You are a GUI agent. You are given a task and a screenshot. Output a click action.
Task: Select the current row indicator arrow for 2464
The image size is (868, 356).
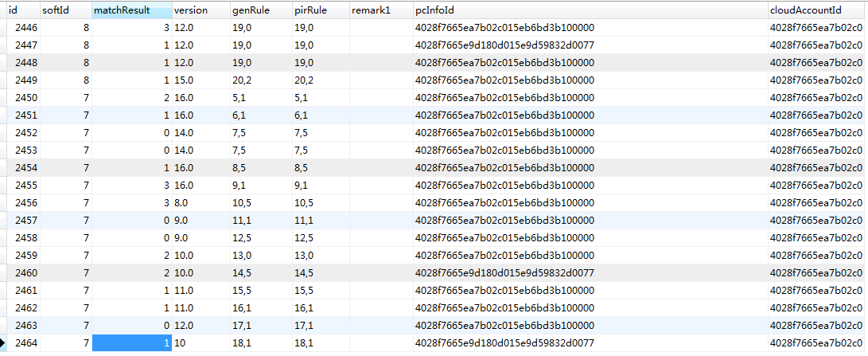(3, 343)
